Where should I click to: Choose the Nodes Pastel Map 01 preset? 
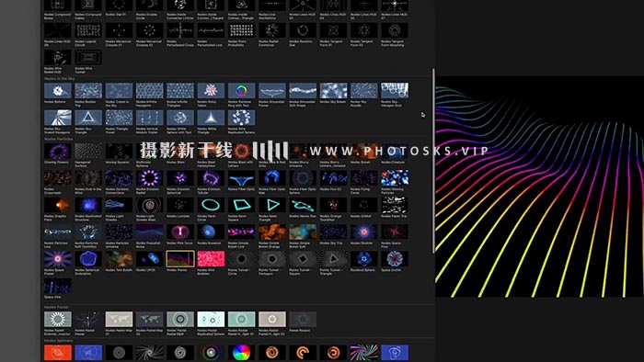pos(119,320)
